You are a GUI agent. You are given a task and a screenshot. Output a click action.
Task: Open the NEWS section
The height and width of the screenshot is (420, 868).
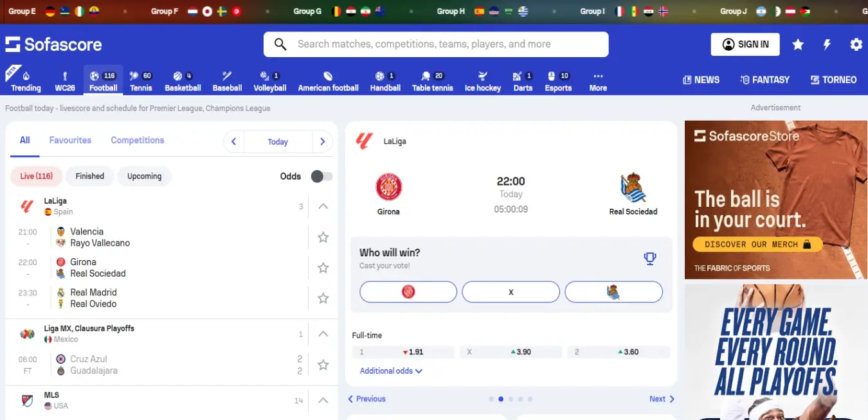pyautogui.click(x=701, y=80)
